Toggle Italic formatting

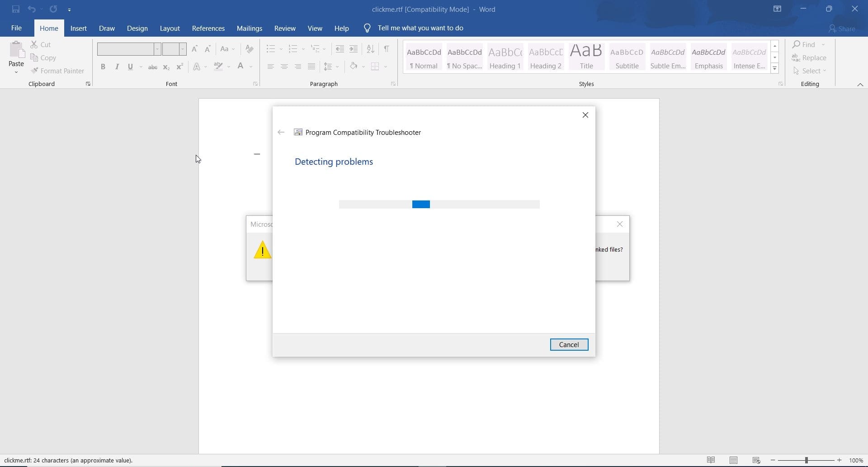coord(117,67)
